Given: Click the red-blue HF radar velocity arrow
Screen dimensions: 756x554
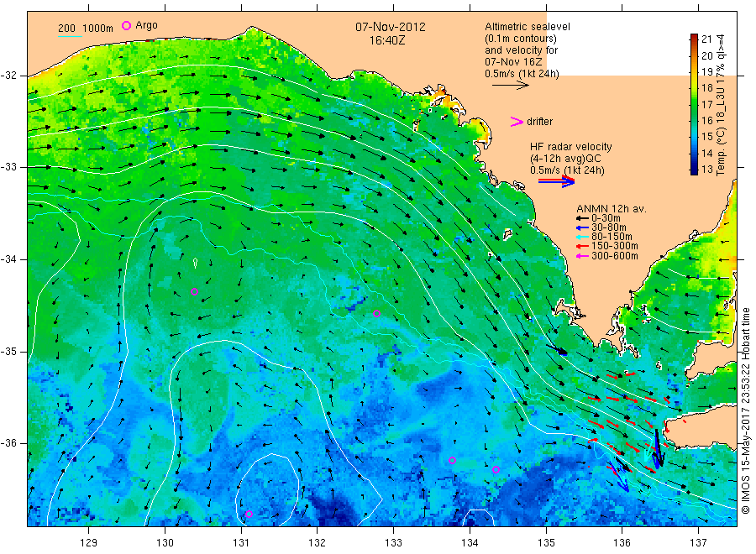Looking at the screenshot, I should pyautogui.click(x=556, y=181).
